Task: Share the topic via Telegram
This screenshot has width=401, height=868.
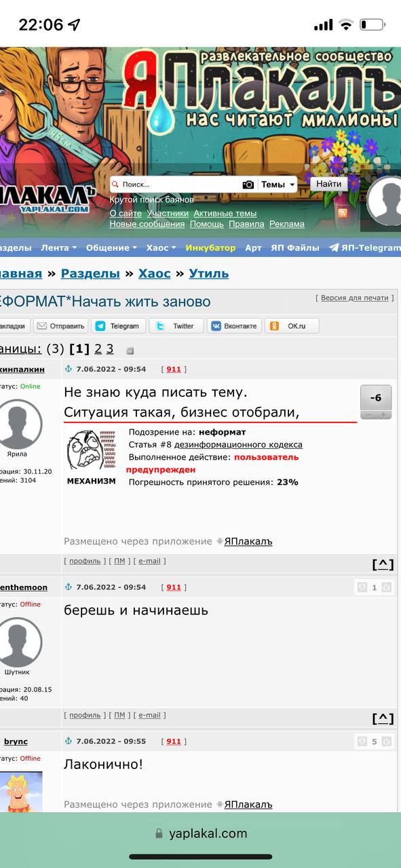Action: [118, 326]
